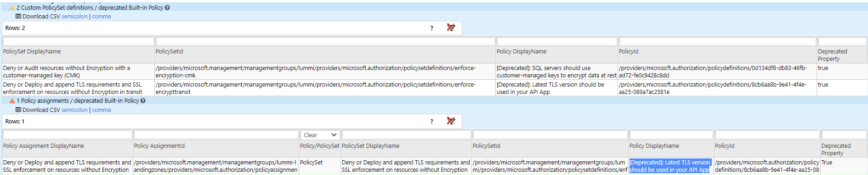868x175 pixels.
Task: Sort by Policy Assignment DisplayName header
Action: (67, 149)
